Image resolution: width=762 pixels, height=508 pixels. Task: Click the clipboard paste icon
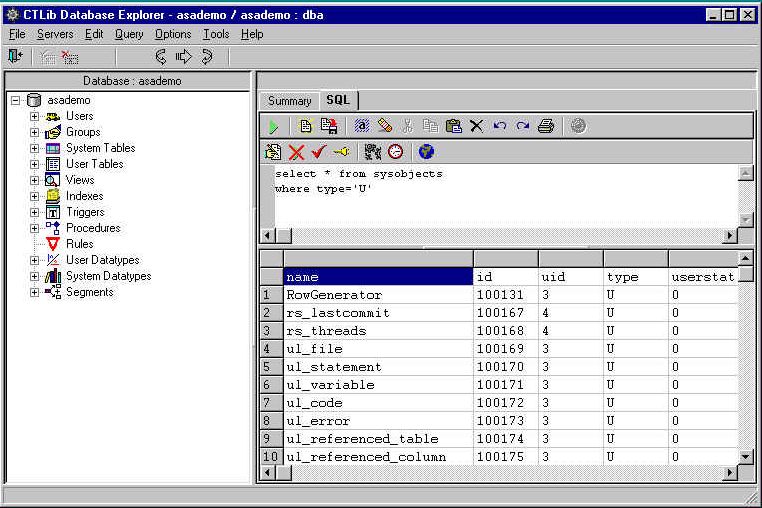453,126
